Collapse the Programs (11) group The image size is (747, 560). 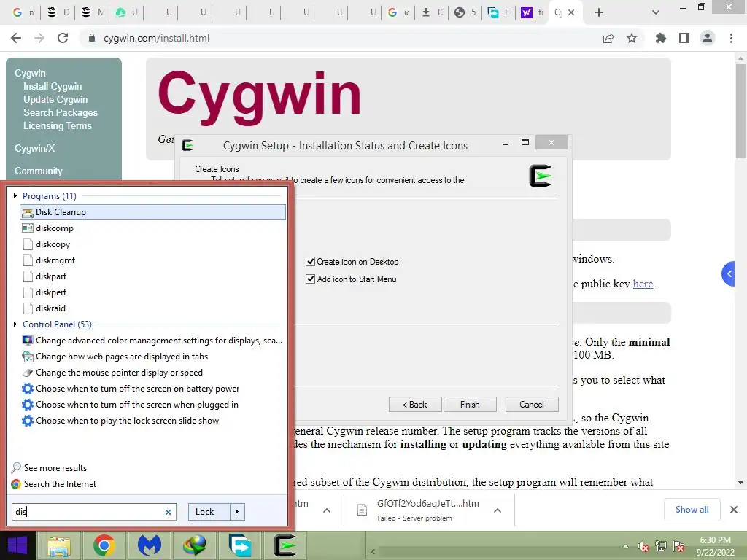pos(15,195)
